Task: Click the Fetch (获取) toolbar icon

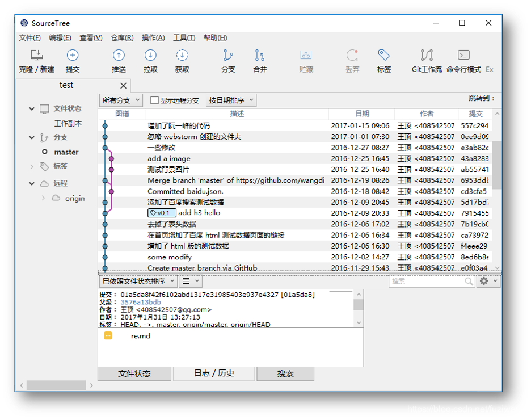Action: [182, 55]
